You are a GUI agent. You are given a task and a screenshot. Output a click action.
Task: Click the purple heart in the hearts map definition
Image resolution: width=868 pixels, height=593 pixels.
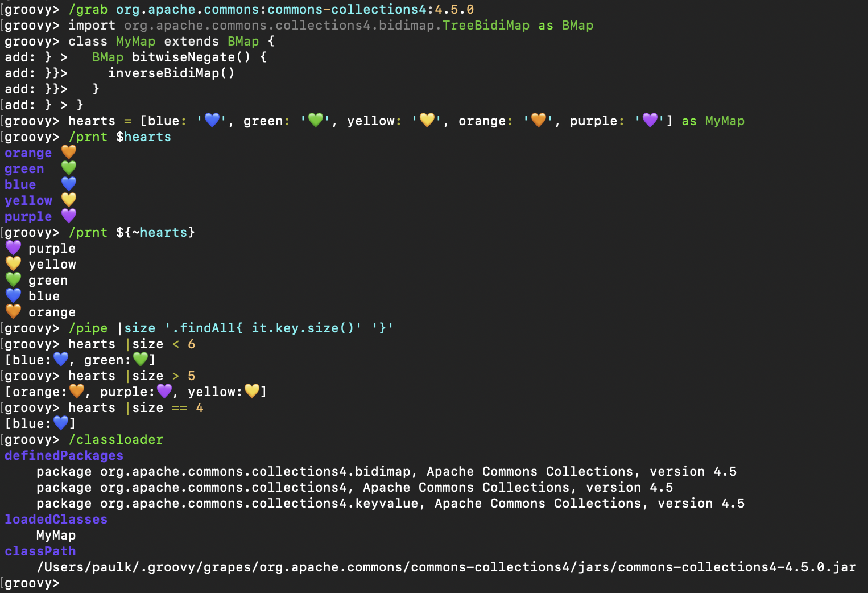tap(650, 121)
